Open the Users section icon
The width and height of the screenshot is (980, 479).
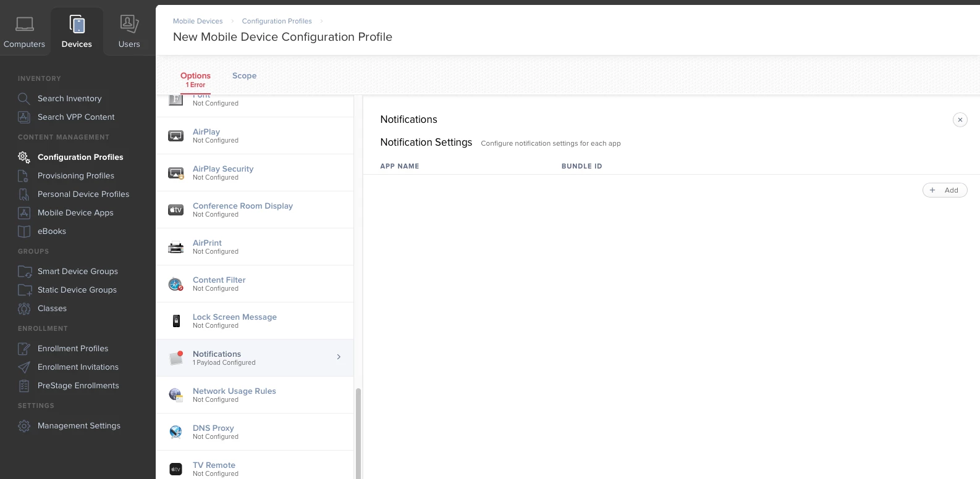129,24
